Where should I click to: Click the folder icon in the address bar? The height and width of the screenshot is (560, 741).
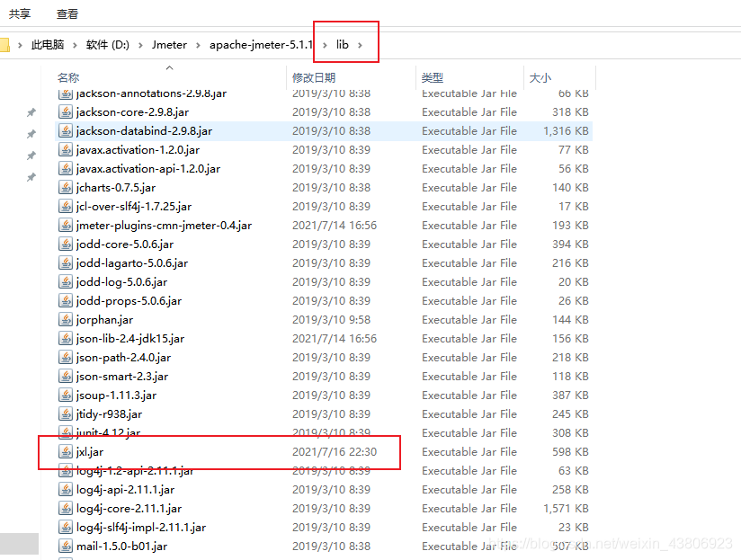[7, 41]
